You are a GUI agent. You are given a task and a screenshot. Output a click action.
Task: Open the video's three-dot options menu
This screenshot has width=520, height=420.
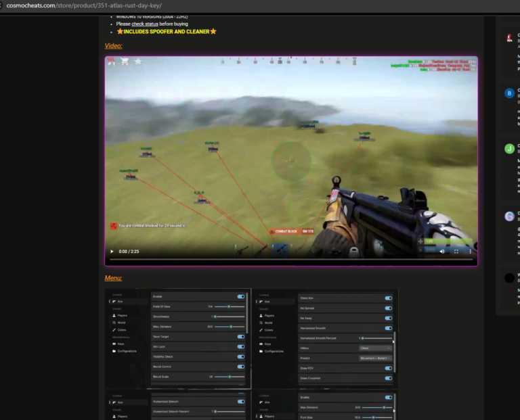[469, 251]
